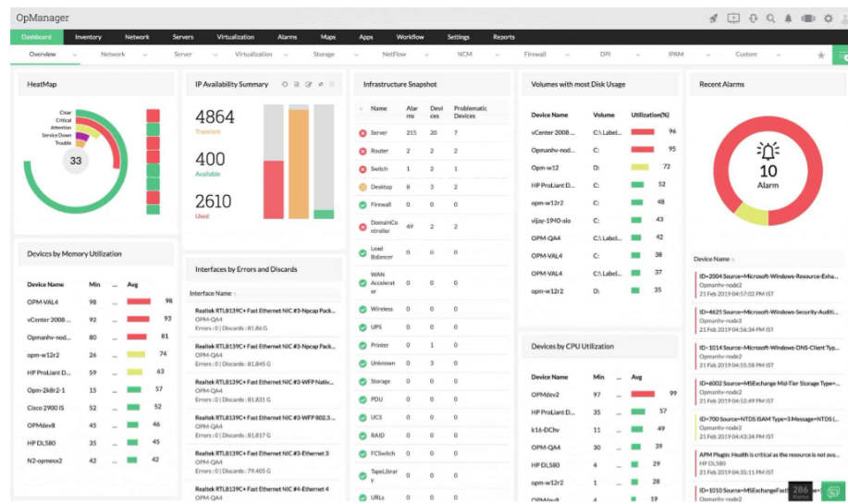Image resolution: width=848 pixels, height=504 pixels.
Task: Expand the chevron next to NCM sub-tab
Action: coord(497,55)
